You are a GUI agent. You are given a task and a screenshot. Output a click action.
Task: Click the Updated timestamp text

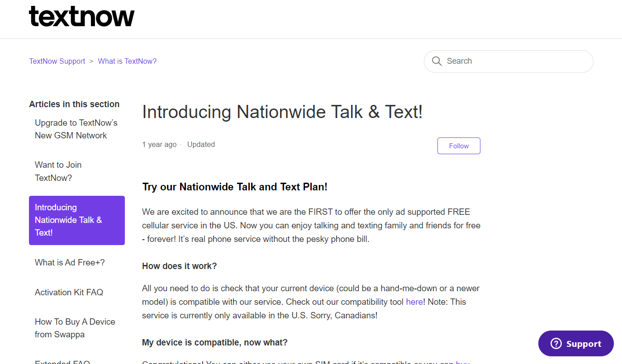[201, 144]
